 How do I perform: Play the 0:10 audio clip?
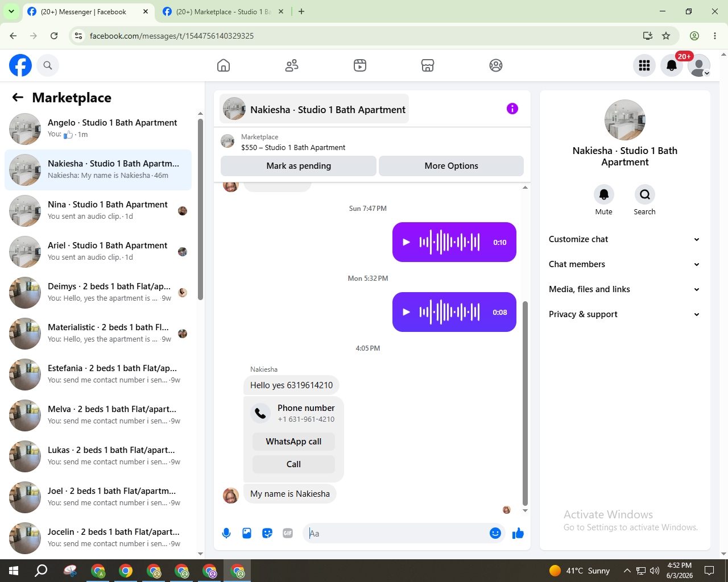click(406, 242)
